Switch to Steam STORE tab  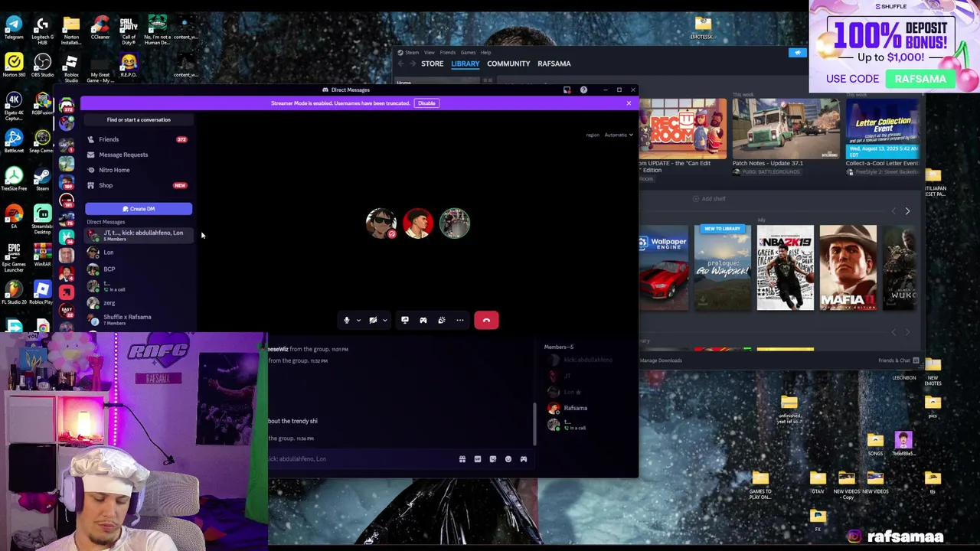point(432,64)
